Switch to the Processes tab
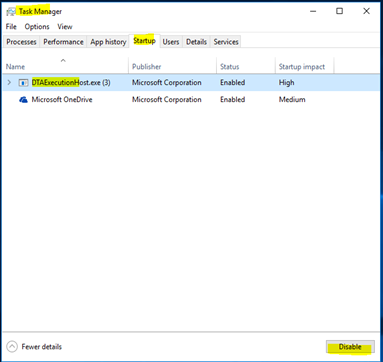383x362 pixels. coord(21,42)
